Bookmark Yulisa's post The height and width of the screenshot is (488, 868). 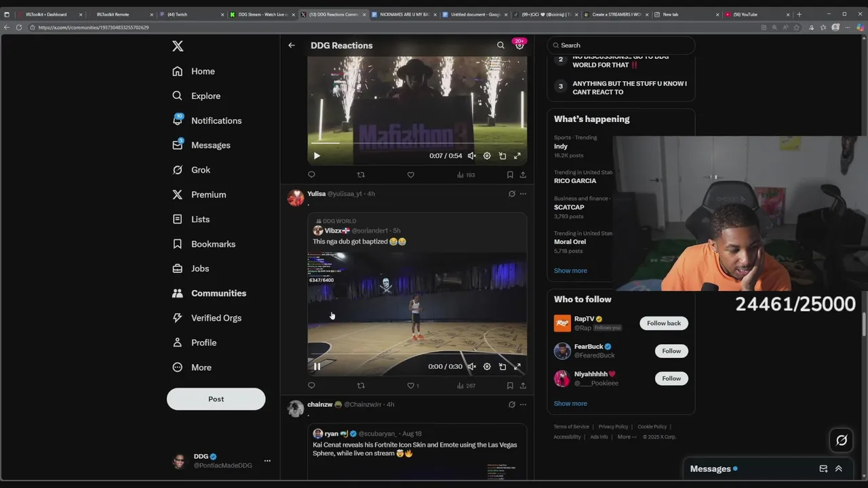[510, 386]
